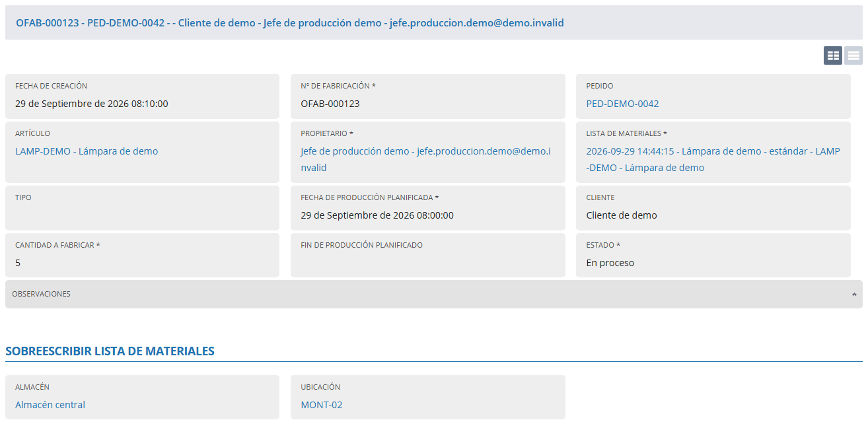Open the PED-DEMO-0042 order link
This screenshot has width=868, height=424.
pos(622,104)
